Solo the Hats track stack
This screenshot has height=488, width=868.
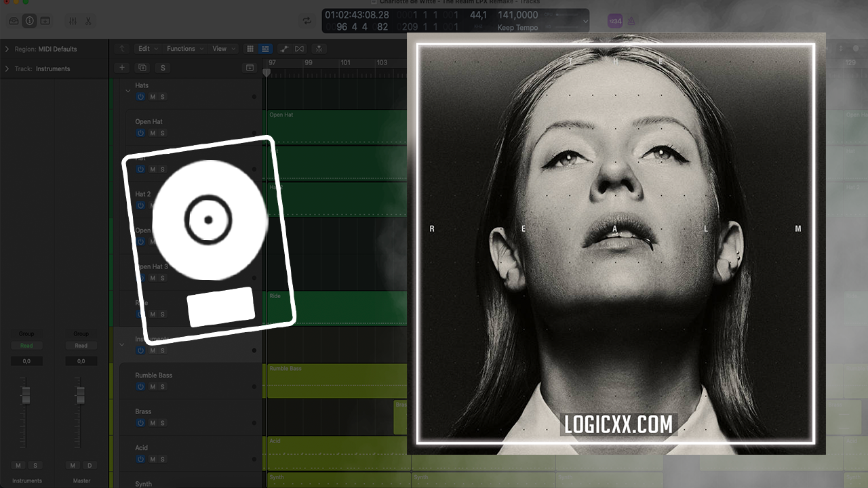point(163,97)
